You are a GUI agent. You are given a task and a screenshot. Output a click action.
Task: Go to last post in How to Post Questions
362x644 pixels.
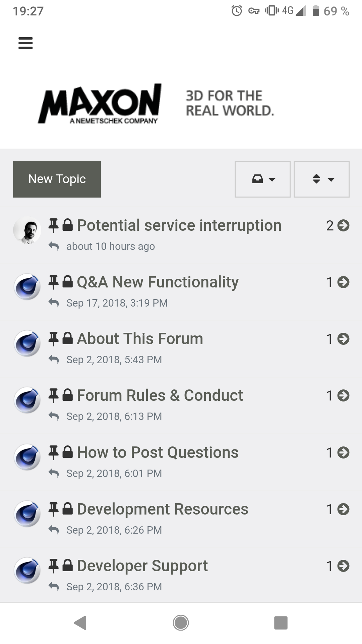click(343, 452)
